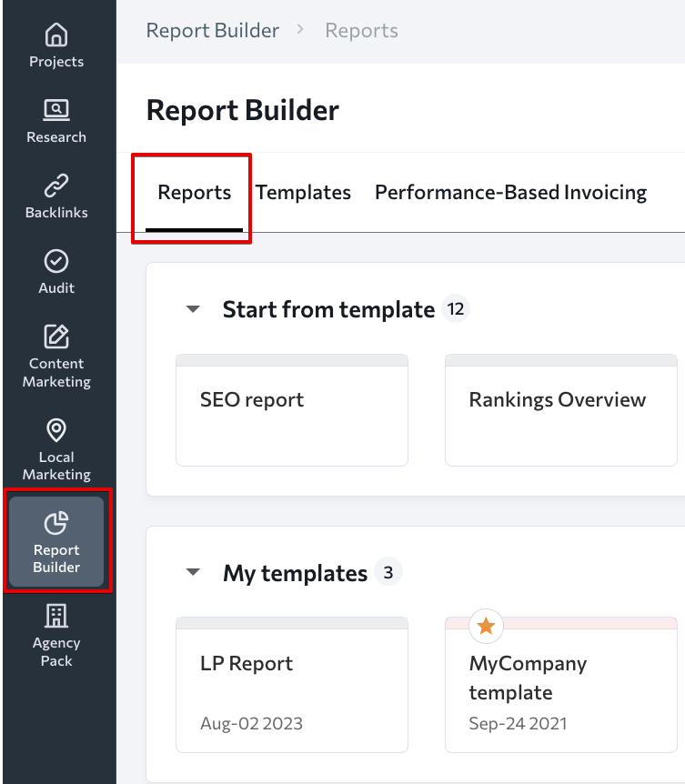685x784 pixels.
Task: Choose the SEO report template card
Action: (292, 410)
